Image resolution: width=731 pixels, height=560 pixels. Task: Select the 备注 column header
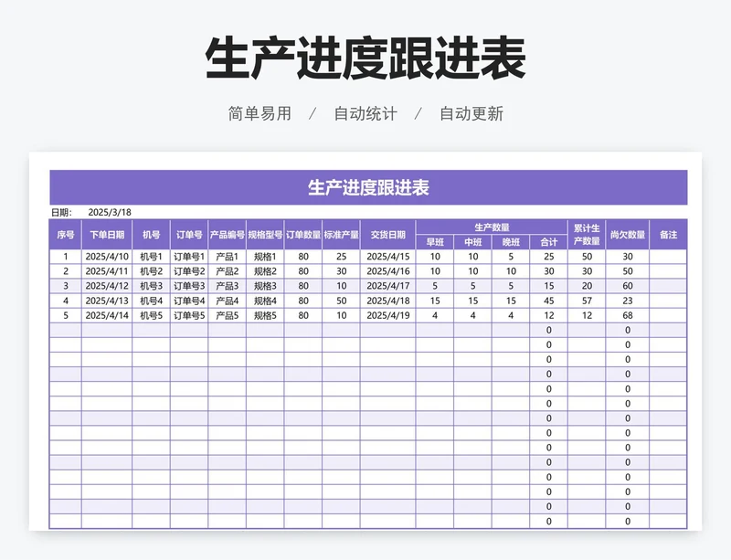tap(668, 235)
